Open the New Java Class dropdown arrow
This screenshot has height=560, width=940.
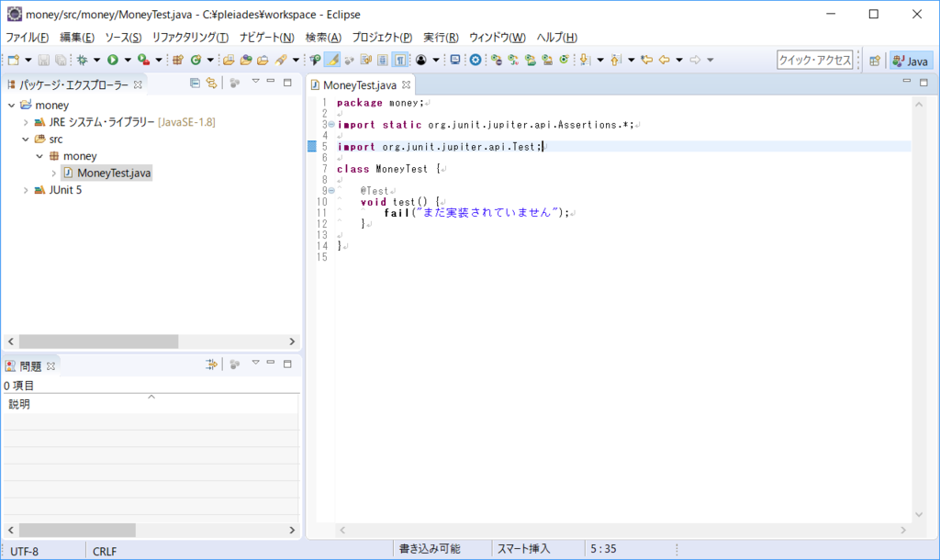click(210, 60)
